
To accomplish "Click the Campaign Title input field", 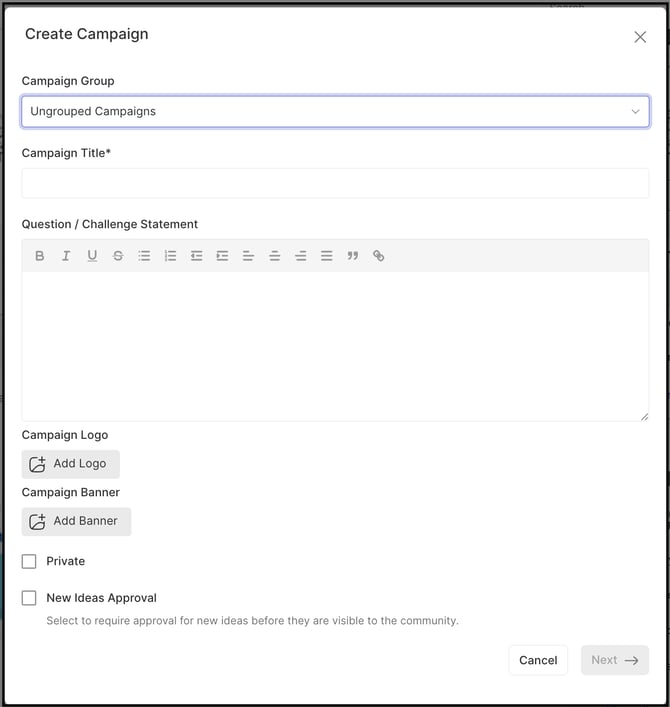I will (335, 183).
